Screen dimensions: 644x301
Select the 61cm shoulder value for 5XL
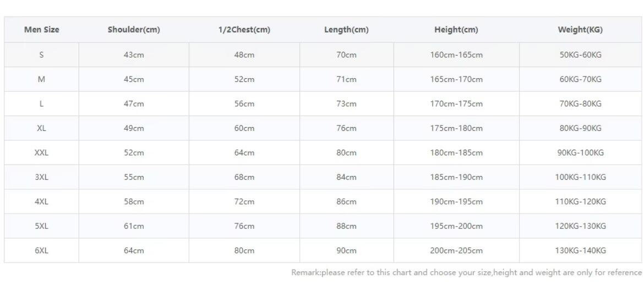[134, 226]
